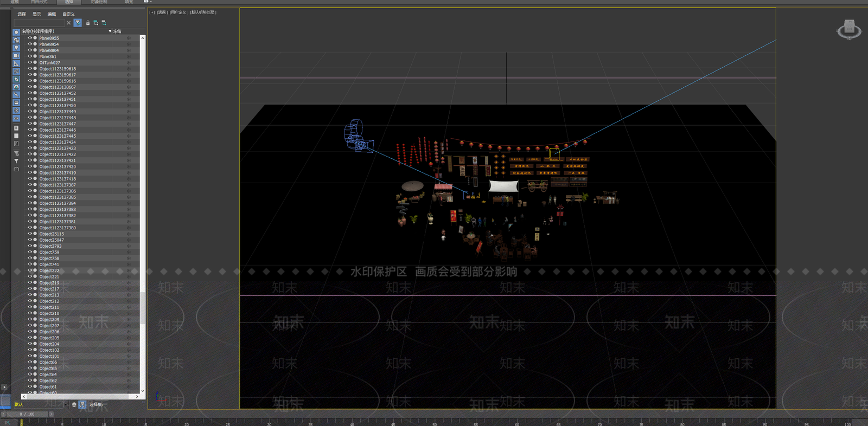Open the mini curve editor icon
Image resolution: width=868 pixels, height=426 pixels.
point(8,423)
